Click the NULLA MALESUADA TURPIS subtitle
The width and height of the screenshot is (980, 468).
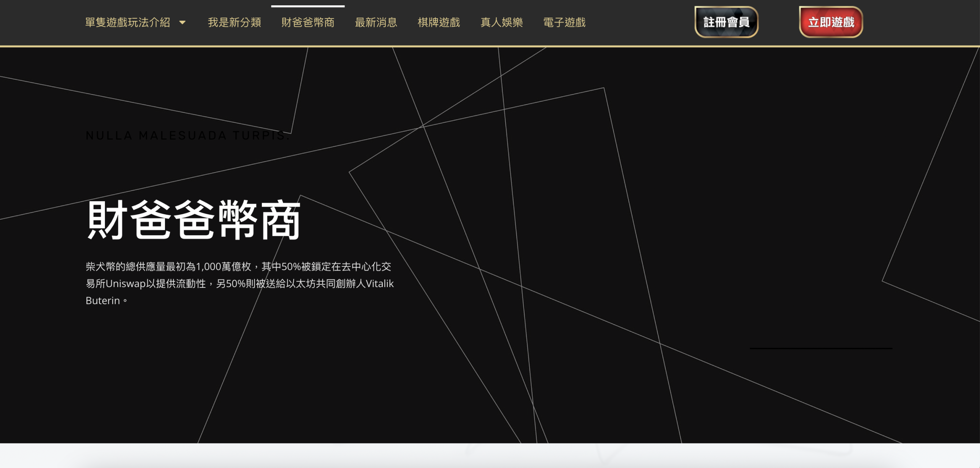pos(188,135)
